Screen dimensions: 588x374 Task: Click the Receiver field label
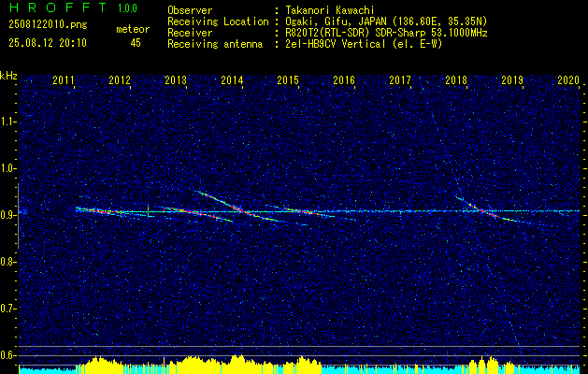190,33
